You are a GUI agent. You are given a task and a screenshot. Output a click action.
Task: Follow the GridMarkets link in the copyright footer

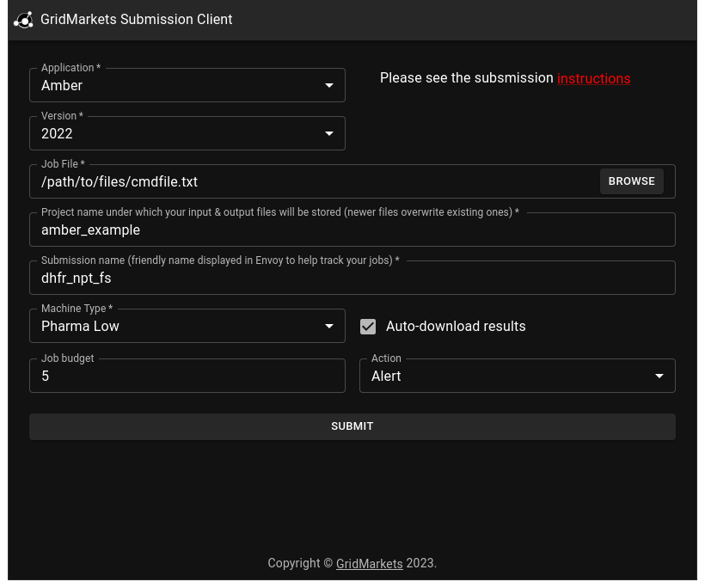pos(369,564)
